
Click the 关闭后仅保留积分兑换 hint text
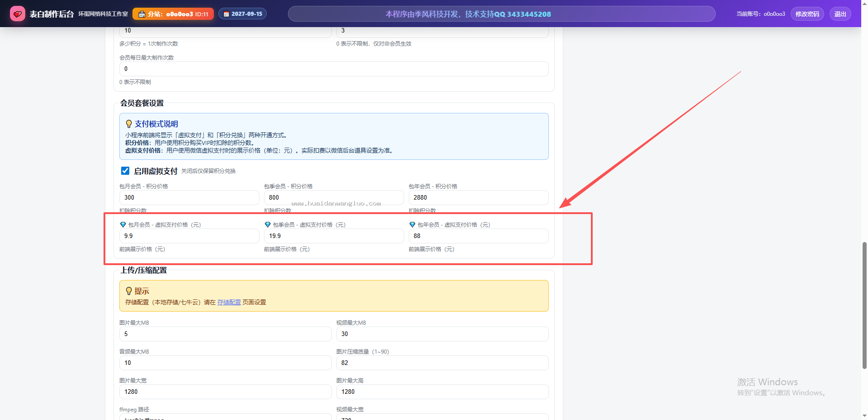208,171
